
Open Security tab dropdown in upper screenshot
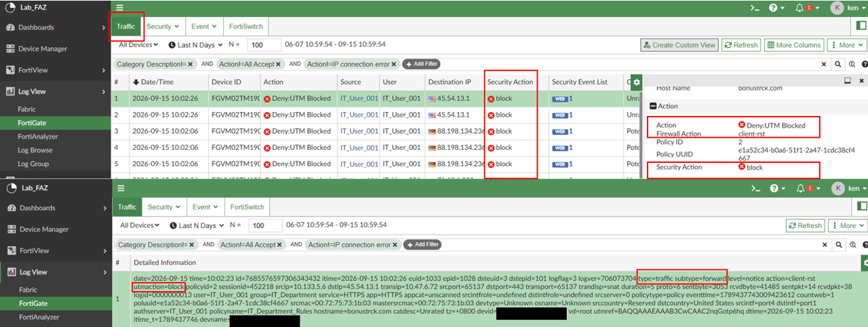(x=163, y=26)
